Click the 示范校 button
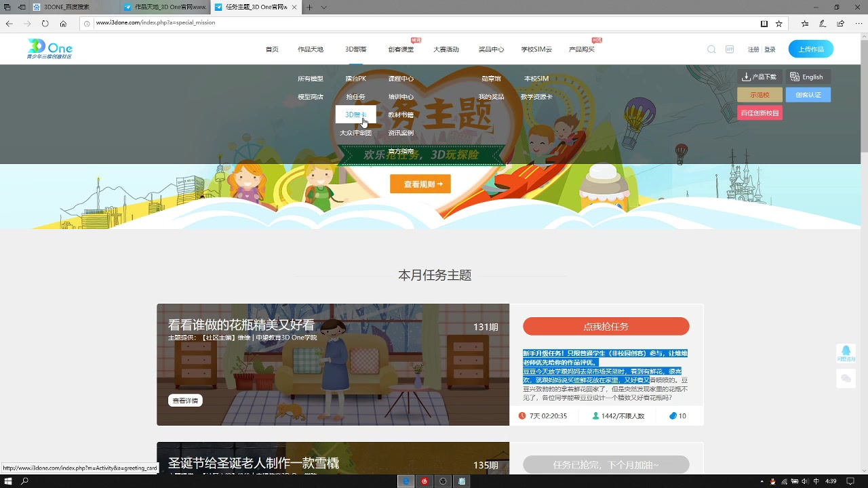868x488 pixels. pyautogui.click(x=760, y=95)
